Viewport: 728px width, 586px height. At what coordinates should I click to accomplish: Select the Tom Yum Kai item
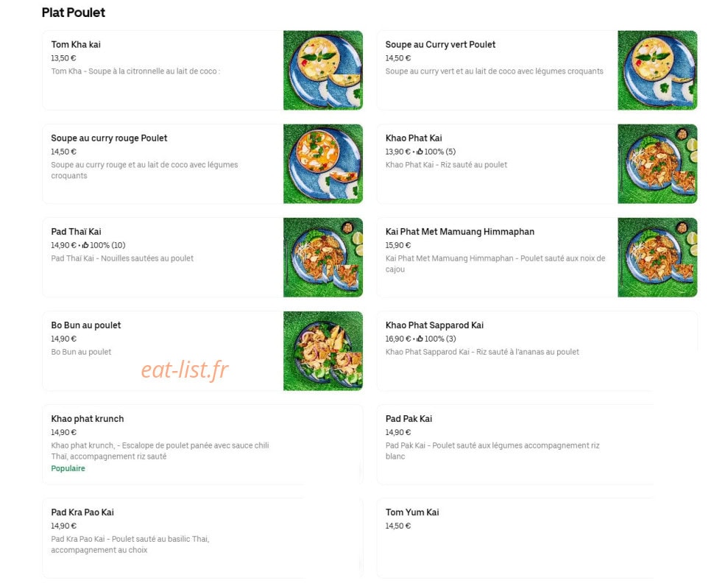click(537, 538)
